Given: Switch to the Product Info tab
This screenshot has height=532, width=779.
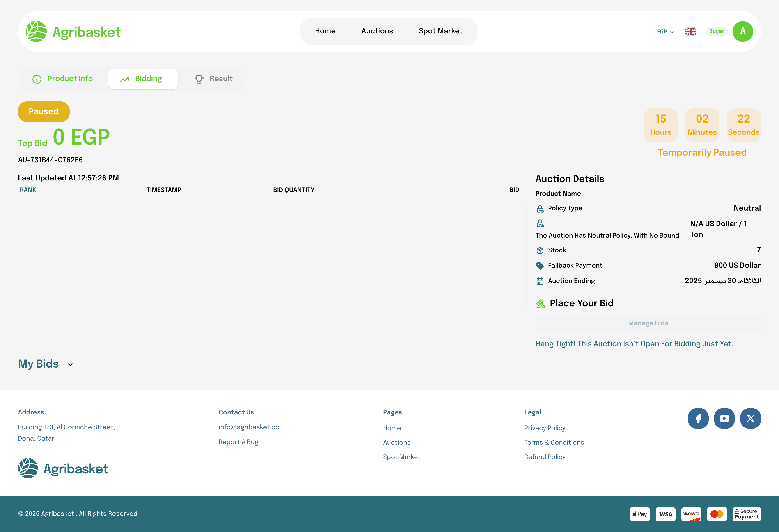Looking at the screenshot, I should click(63, 79).
